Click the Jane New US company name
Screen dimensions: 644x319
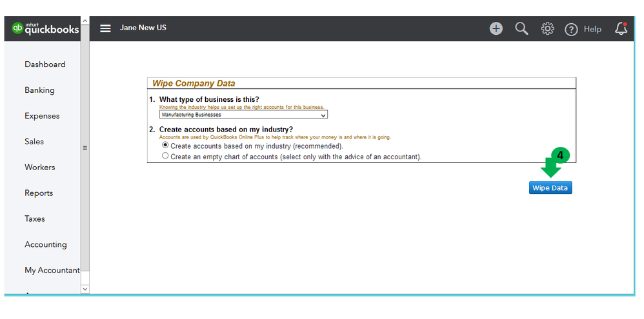tap(143, 28)
